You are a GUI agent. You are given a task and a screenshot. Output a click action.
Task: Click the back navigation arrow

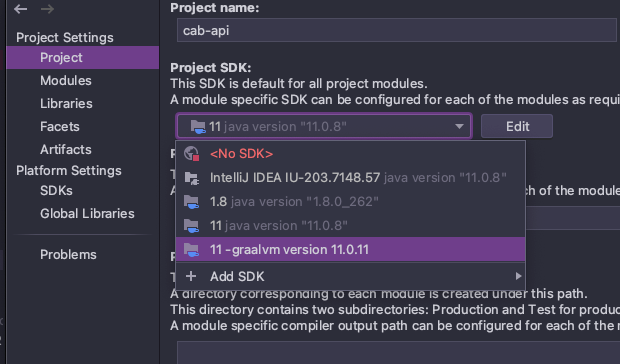click(x=21, y=9)
